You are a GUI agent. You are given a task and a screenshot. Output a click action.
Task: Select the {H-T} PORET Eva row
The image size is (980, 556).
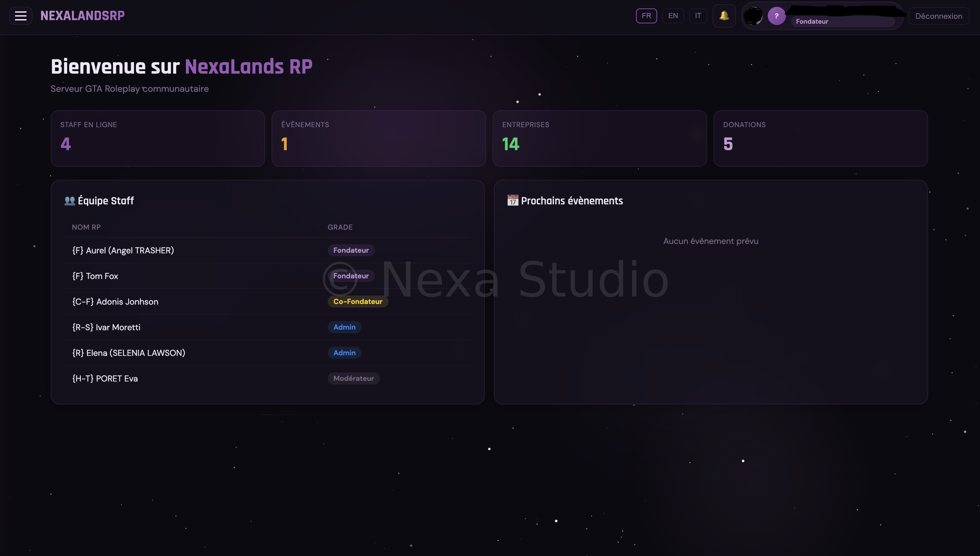[268, 379]
